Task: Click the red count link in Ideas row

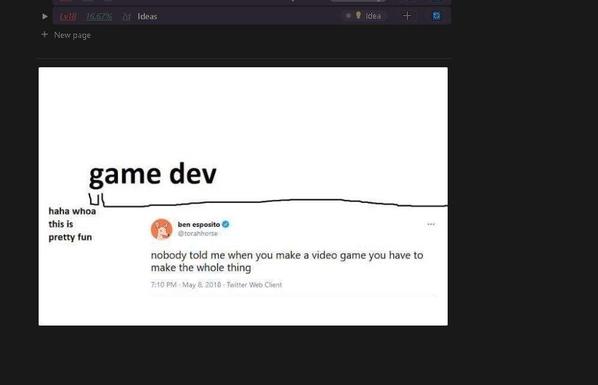Action: point(68,16)
